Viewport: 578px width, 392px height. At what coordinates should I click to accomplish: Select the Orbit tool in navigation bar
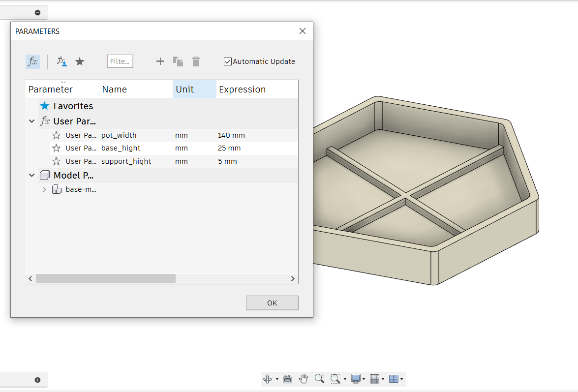point(267,379)
